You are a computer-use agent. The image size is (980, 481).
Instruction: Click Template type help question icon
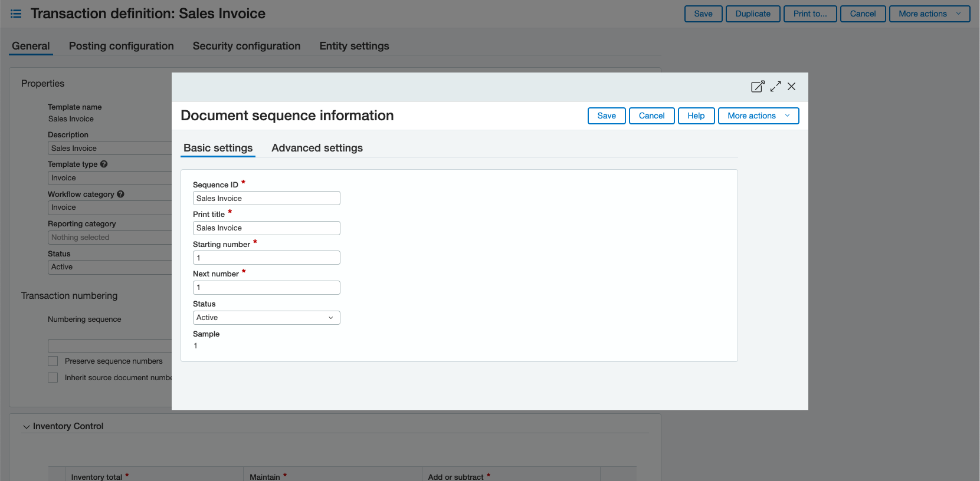point(104,164)
